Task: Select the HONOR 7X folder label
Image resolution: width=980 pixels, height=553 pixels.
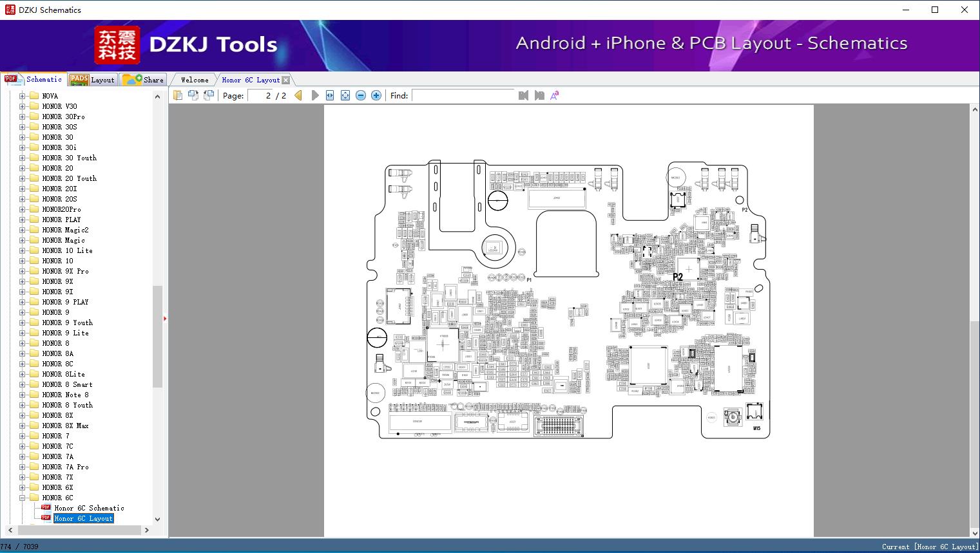Action: (x=57, y=477)
